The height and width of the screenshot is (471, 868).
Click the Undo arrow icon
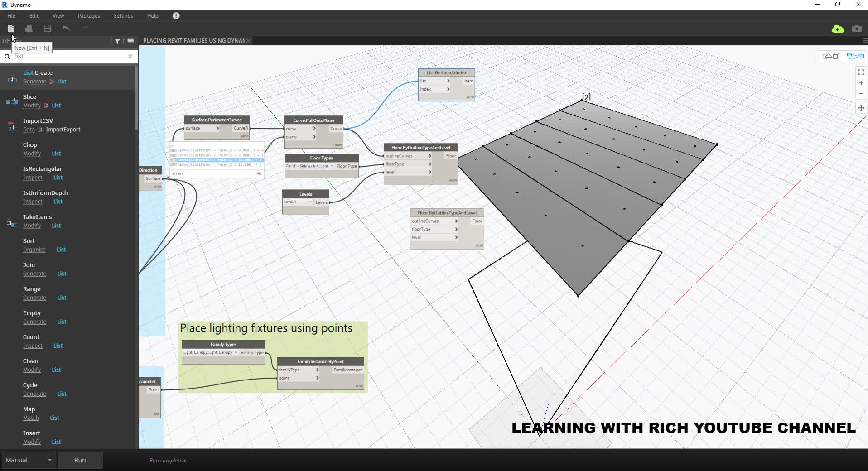point(66,28)
